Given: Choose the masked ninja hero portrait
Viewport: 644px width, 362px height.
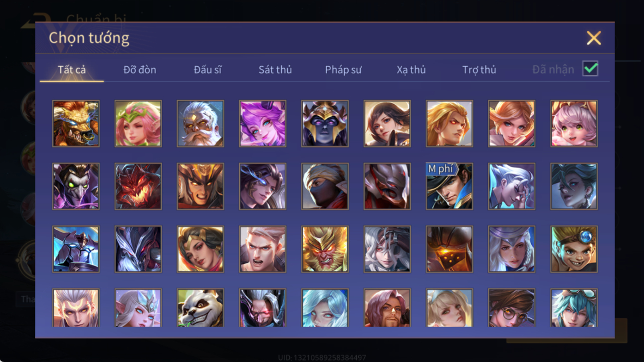Looking at the screenshot, I should [325, 186].
